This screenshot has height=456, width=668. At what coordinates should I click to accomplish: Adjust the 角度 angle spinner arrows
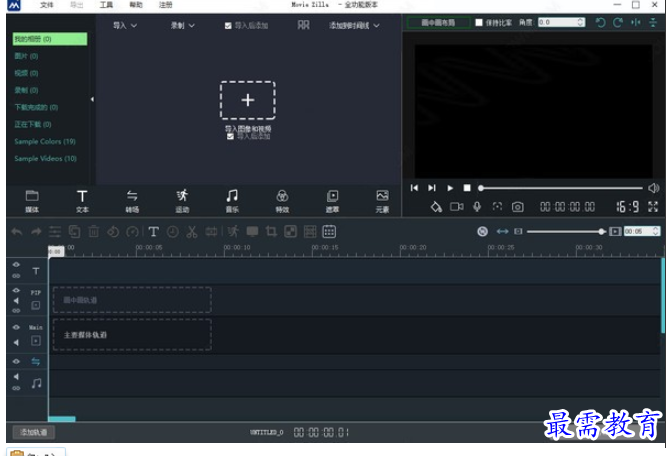[580, 22]
